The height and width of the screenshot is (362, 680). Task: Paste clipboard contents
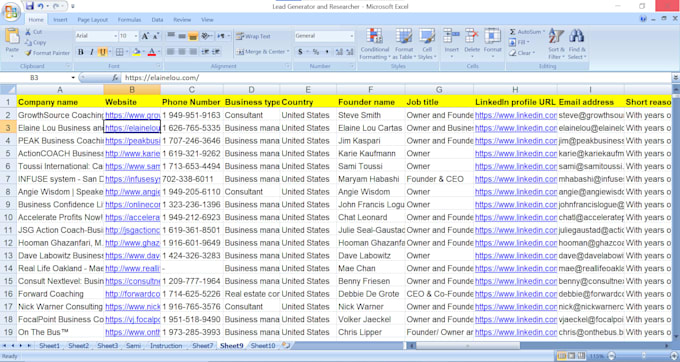click(12, 41)
